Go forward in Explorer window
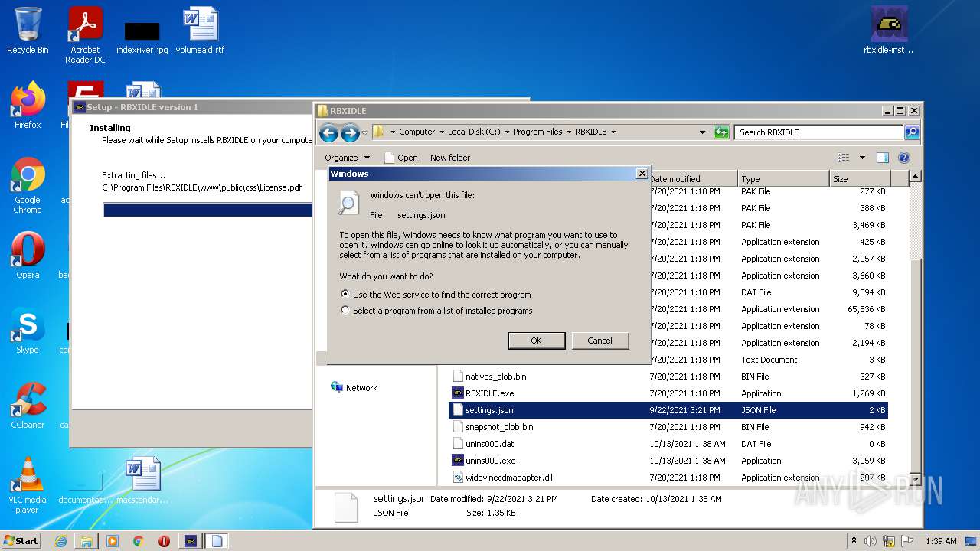This screenshot has height=551, width=980. coord(350,132)
